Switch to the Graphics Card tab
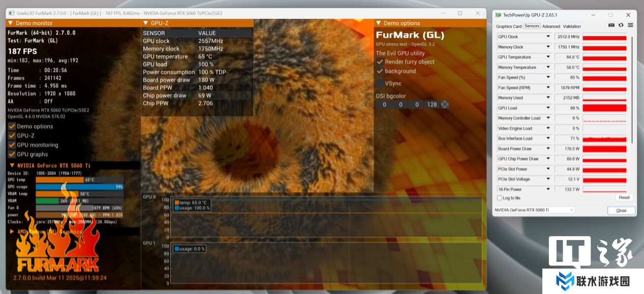 click(x=508, y=26)
